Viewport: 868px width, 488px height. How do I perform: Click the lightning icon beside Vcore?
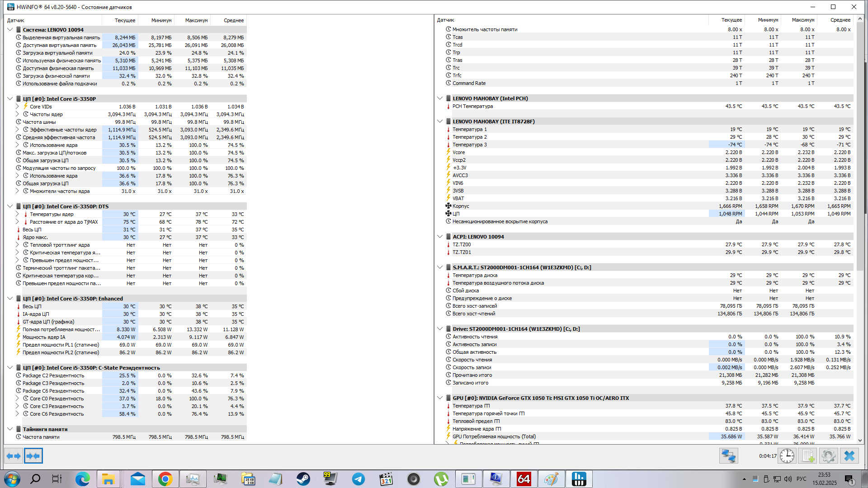point(448,152)
